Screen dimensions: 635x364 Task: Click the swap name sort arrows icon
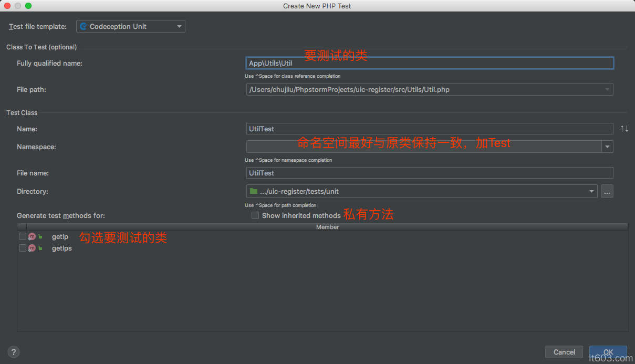(x=624, y=129)
